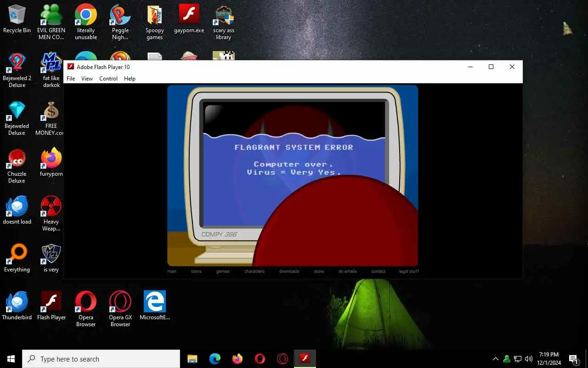Open the EVIL GREEN MEN desktop shortcut
588x368 pixels.
[51, 22]
